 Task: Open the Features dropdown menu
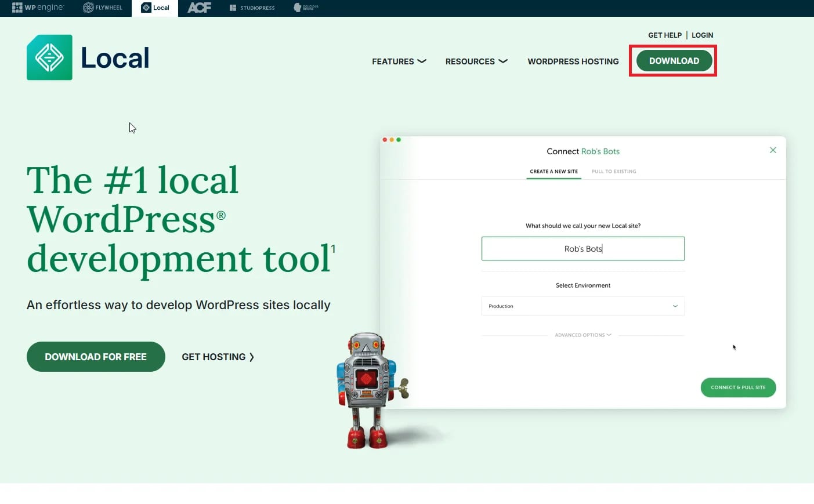click(399, 61)
